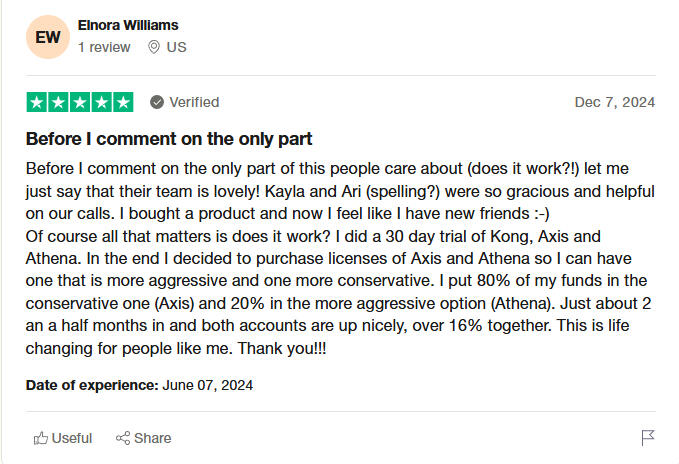This screenshot has height=464, width=679.
Task: Mark the review as Useful via its label
Action: pos(72,438)
